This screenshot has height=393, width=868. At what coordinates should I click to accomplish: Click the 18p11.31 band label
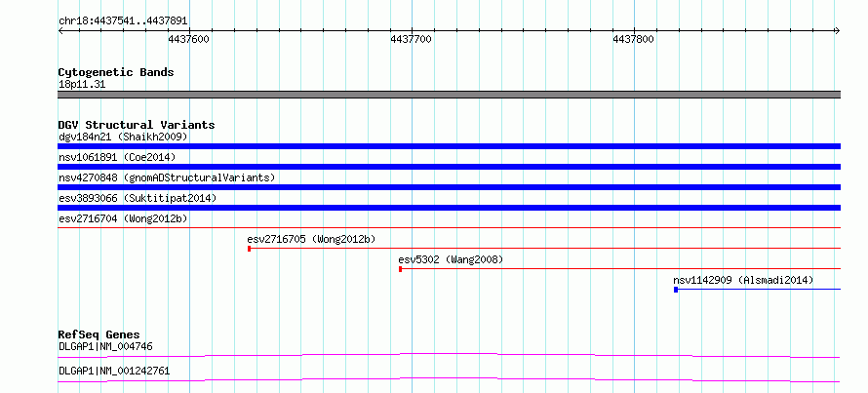coord(81,85)
